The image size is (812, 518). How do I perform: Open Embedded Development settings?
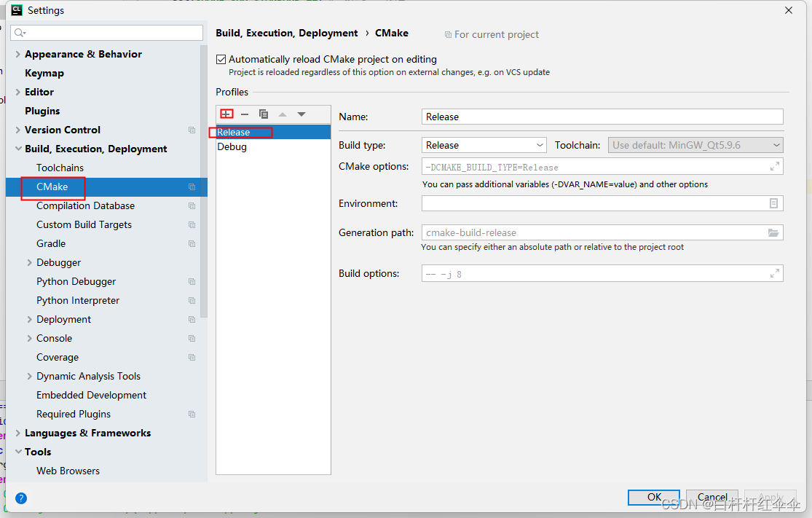point(91,395)
